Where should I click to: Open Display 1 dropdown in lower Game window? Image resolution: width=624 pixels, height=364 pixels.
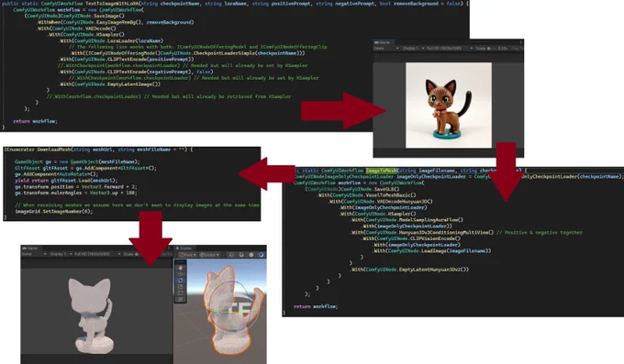tap(61, 254)
